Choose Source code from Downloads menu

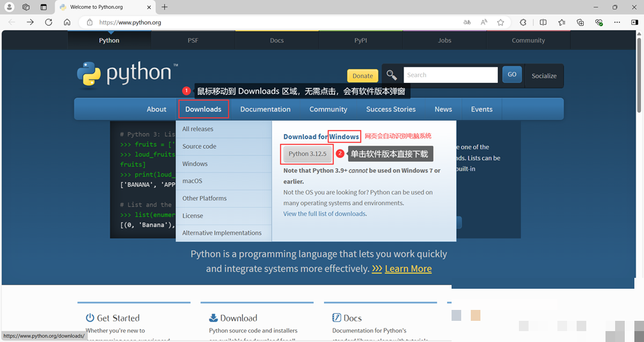tap(224, 146)
